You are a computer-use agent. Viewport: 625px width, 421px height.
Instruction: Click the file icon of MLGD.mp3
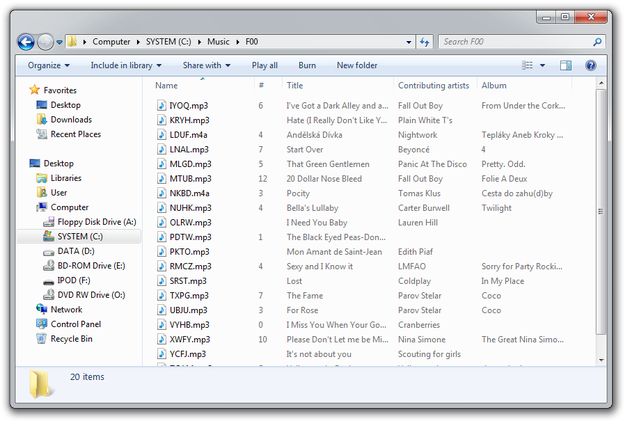(161, 164)
